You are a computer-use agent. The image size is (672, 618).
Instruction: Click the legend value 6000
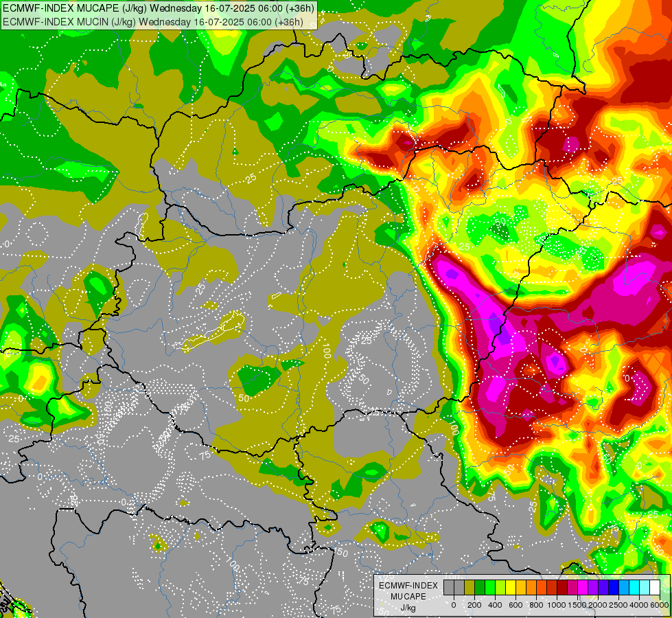[660, 605]
